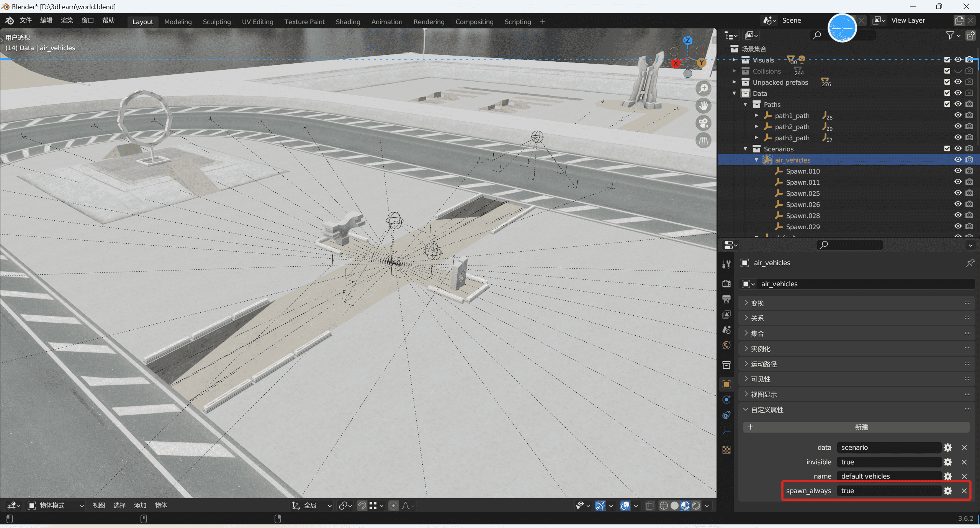Screen dimensions: 980x528
Task: Expand the Unpacked prefabs collection
Action: [x=734, y=82]
